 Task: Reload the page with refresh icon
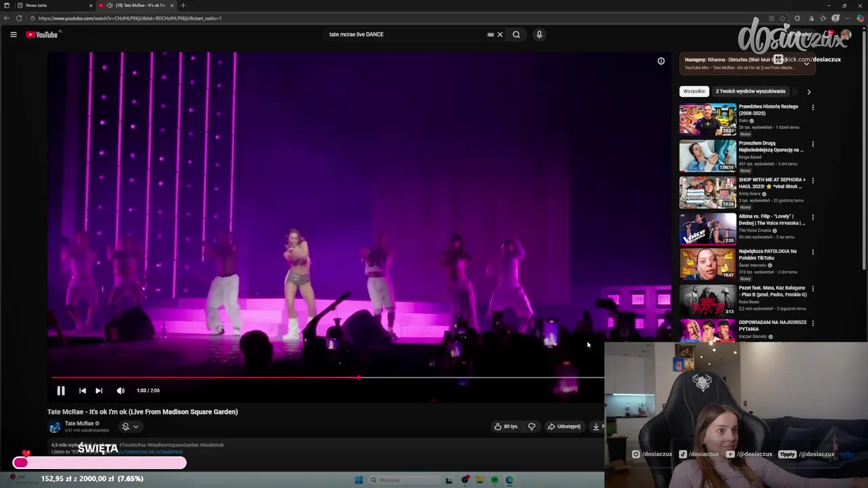pos(19,18)
